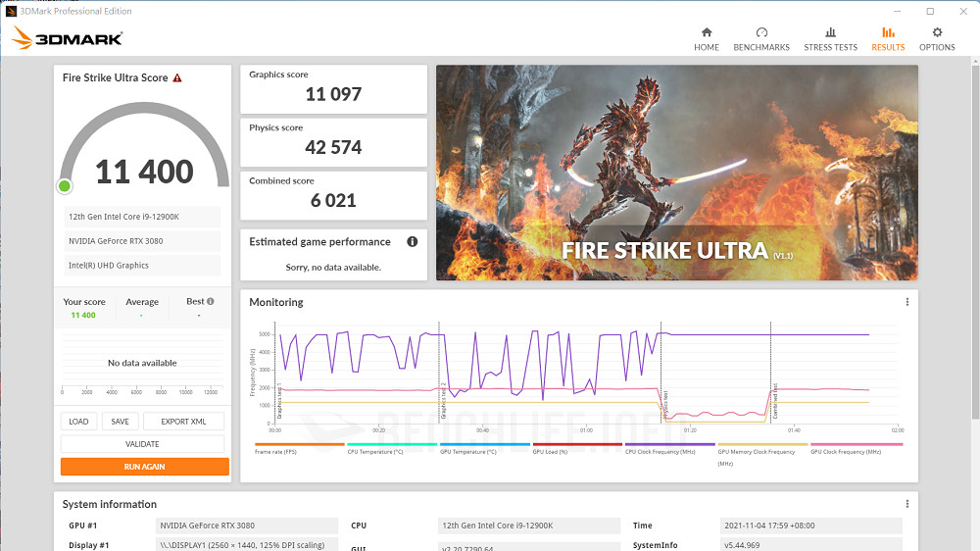This screenshot has width=980, height=551.
Task: Click the 3DMark logo
Action: coord(67,38)
